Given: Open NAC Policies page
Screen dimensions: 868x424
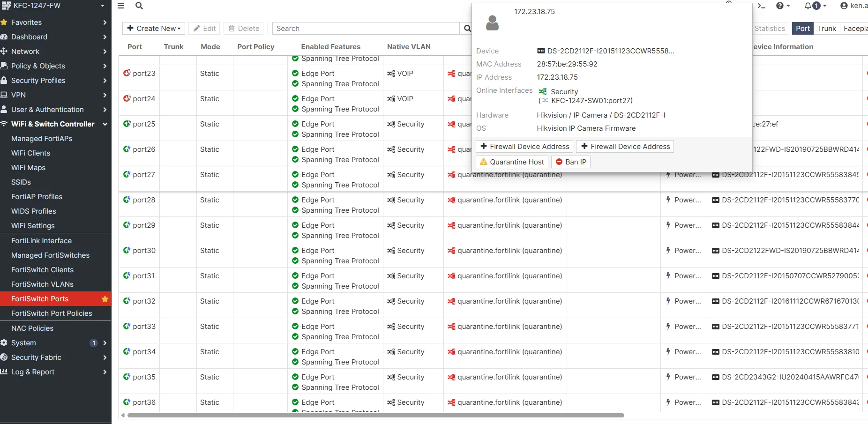Looking at the screenshot, I should [32, 328].
